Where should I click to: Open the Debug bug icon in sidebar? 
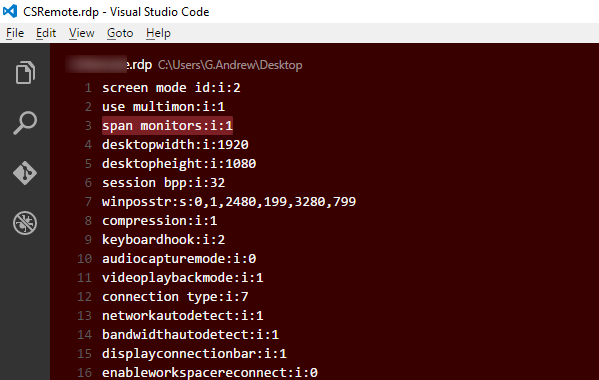[25, 223]
